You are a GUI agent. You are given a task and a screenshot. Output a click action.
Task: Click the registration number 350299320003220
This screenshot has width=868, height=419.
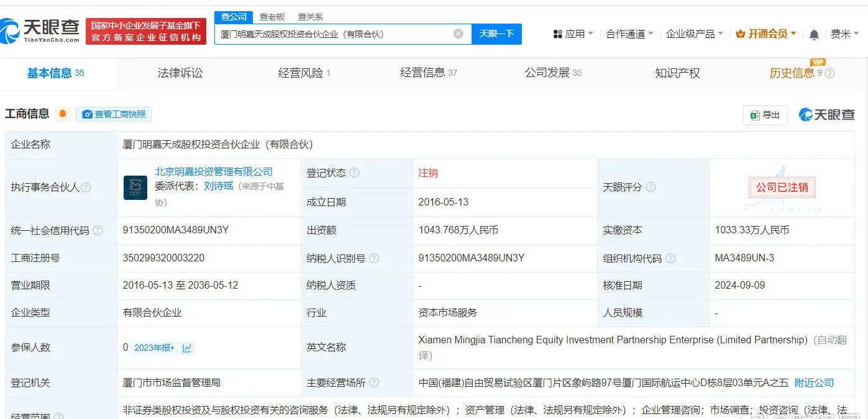[x=163, y=258]
